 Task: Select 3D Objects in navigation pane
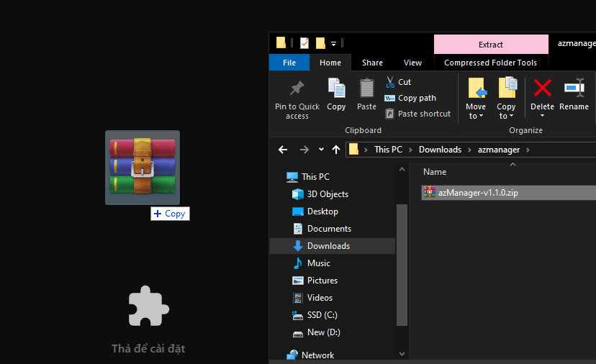[328, 194]
